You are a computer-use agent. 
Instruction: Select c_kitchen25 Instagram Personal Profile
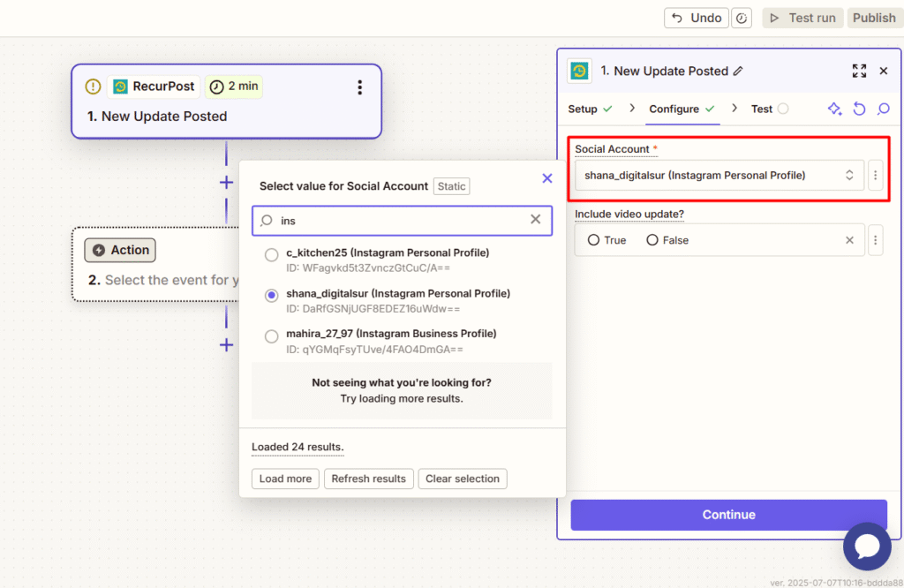[271, 254]
